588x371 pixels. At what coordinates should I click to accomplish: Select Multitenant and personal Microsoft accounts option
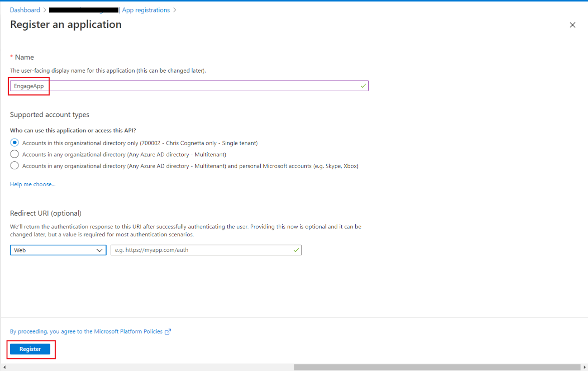pyautogui.click(x=15, y=166)
